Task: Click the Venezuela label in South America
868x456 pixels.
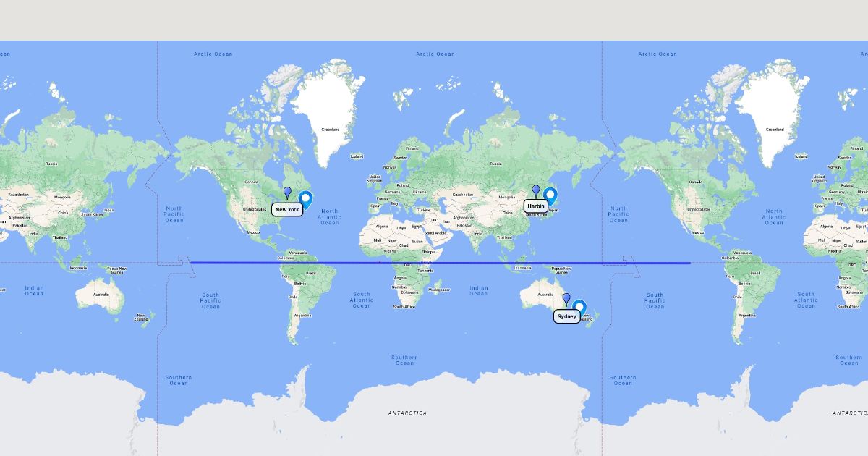Action: [298, 253]
